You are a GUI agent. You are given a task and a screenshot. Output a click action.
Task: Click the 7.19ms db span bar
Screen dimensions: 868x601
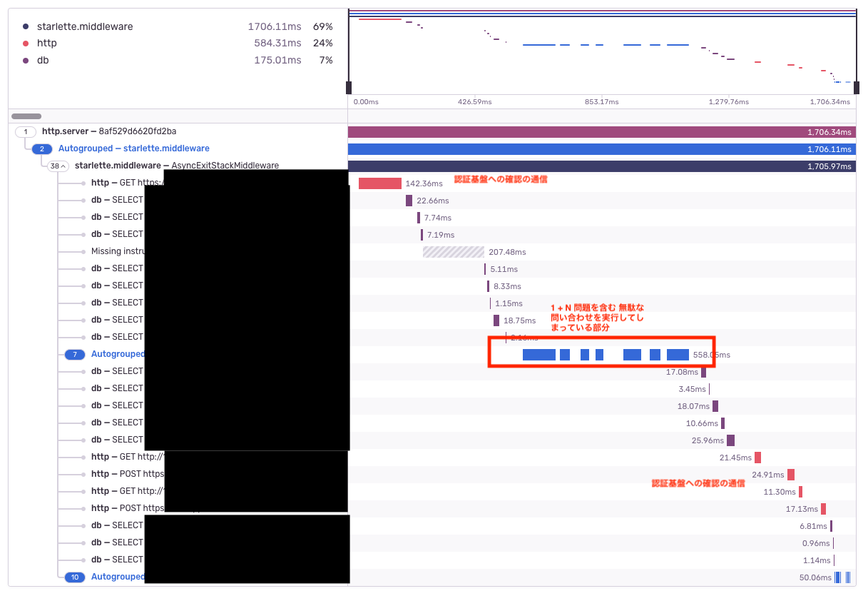point(422,235)
